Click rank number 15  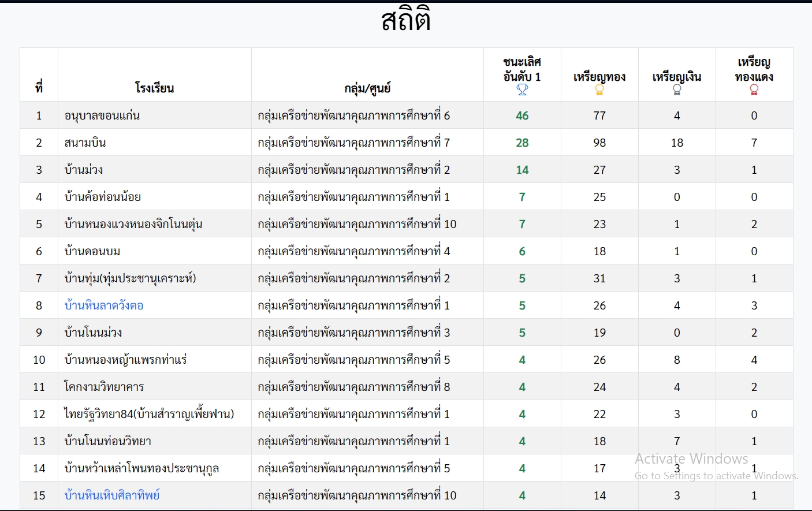click(x=39, y=495)
